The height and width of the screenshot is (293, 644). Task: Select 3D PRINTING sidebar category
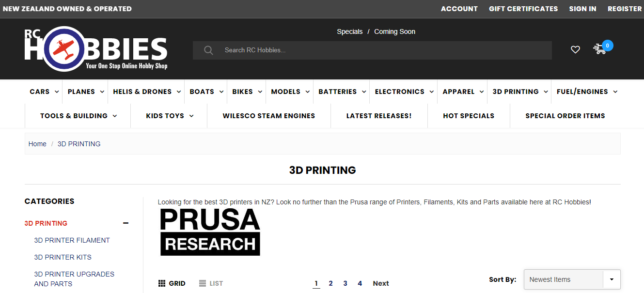click(46, 223)
